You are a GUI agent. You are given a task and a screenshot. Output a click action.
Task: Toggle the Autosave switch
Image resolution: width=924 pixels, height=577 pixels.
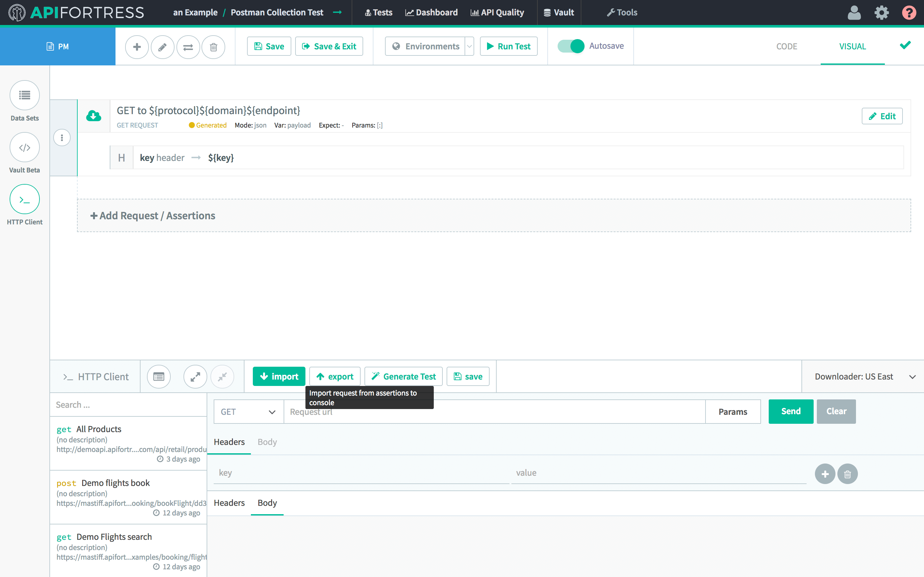(571, 46)
